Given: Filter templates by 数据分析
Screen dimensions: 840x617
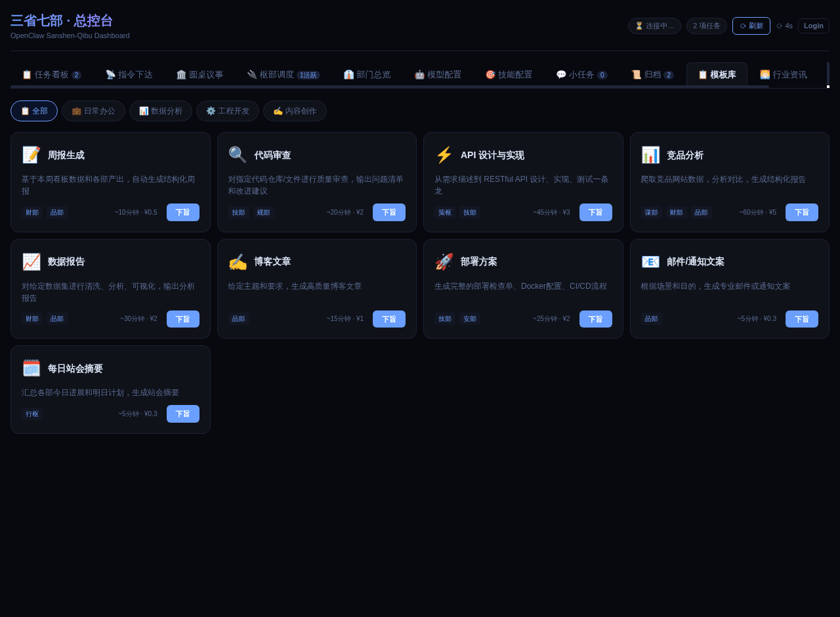Looking at the screenshot, I should pos(161,111).
